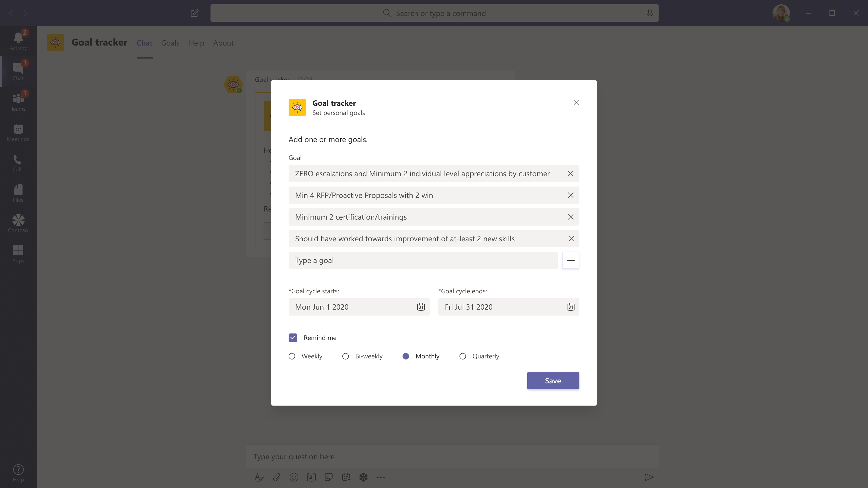Screen dimensions: 868x488
Task: Click the Goal tracker bot avatar in chat
Action: (233, 85)
